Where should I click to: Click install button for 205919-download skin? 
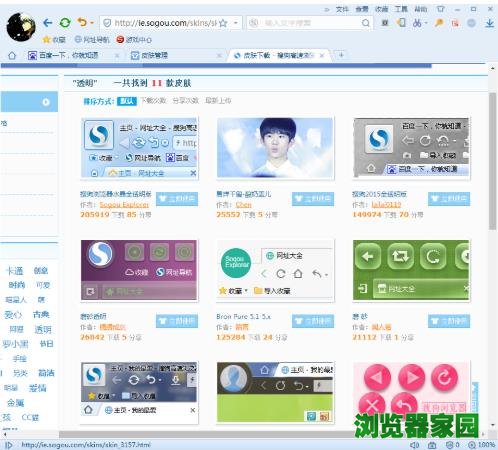(177, 199)
